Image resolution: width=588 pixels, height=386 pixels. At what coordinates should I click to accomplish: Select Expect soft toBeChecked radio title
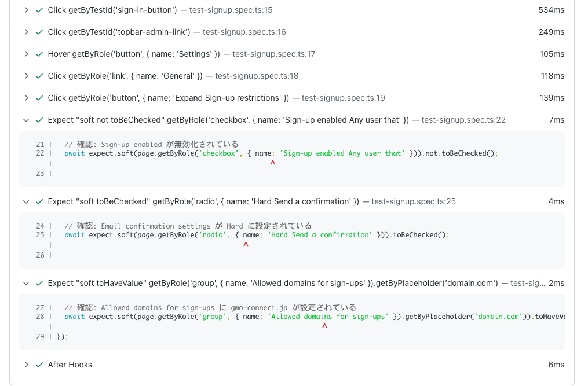coord(203,201)
